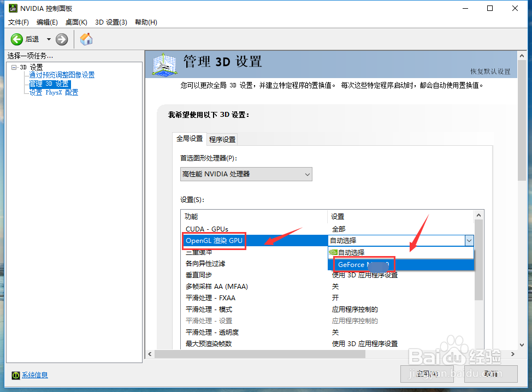Select the 平滑处理 - FXAA row
This screenshot has width=532, height=392.
coord(327,298)
